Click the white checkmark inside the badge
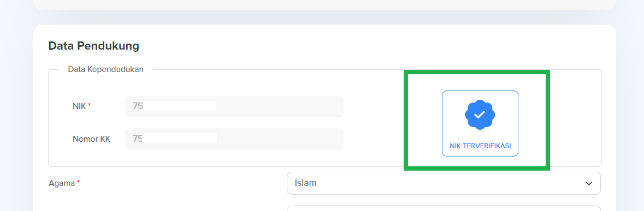Viewport: 644px width, 211px height. 479,114
